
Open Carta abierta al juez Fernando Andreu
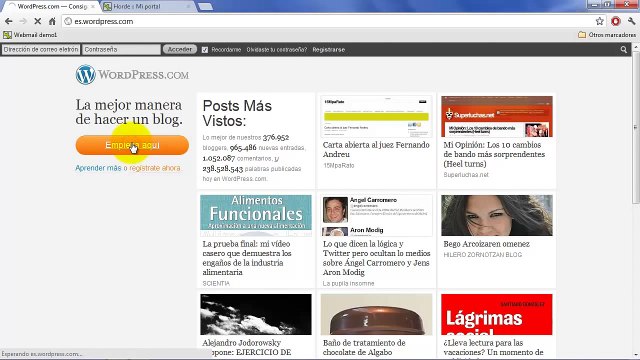pyautogui.click(x=376, y=149)
